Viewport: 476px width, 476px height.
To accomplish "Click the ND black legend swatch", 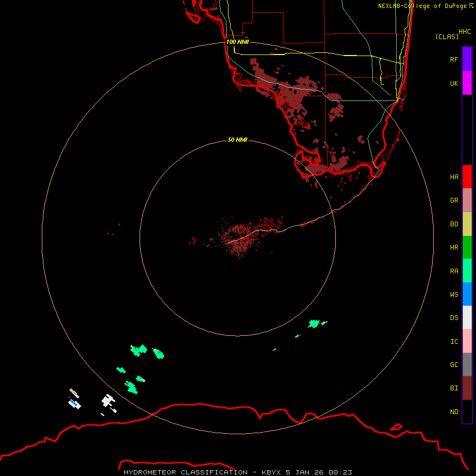I will pyautogui.click(x=467, y=411).
